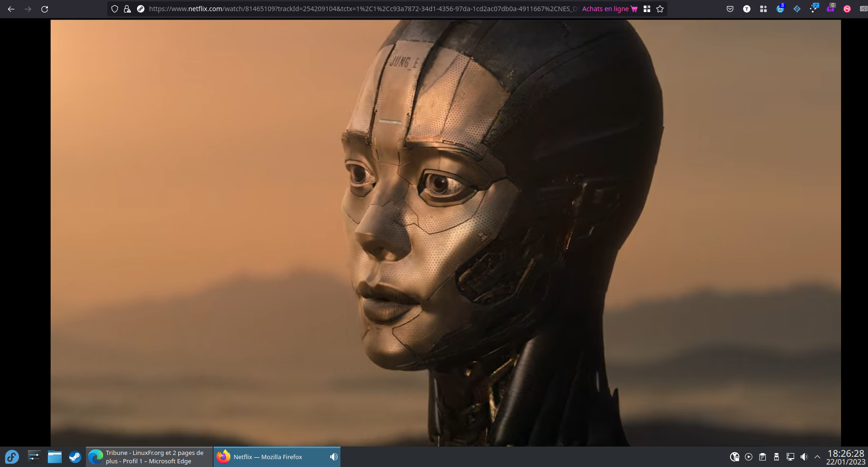Click the Netflix URL address field
The width and height of the screenshot is (868, 467).
[363, 9]
